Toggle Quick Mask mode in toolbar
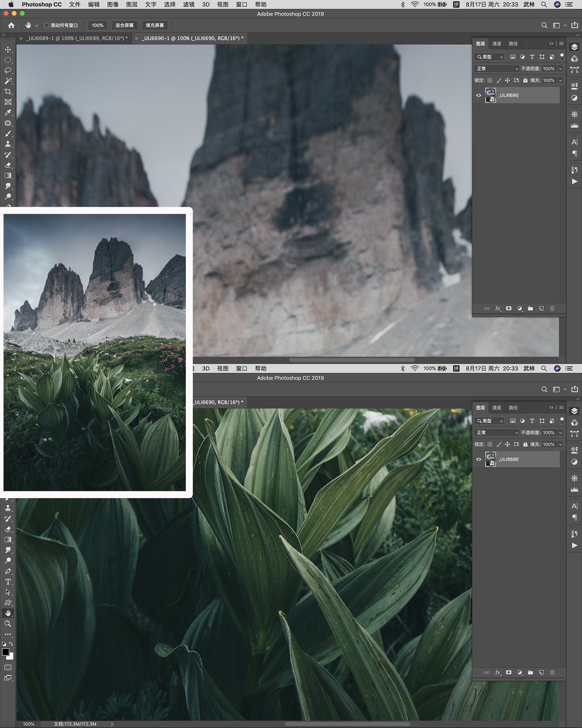Viewport: 582px width, 728px height. pyautogui.click(x=8, y=667)
